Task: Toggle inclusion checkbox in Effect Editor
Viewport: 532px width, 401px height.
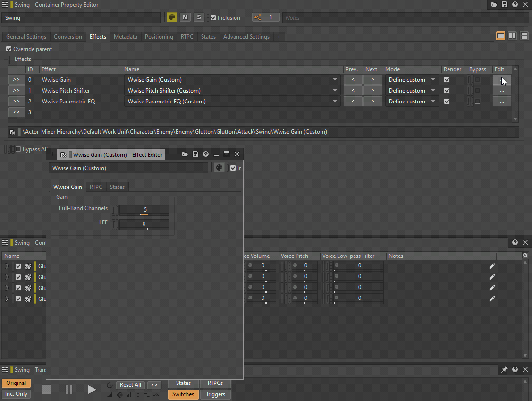Action: [233, 168]
